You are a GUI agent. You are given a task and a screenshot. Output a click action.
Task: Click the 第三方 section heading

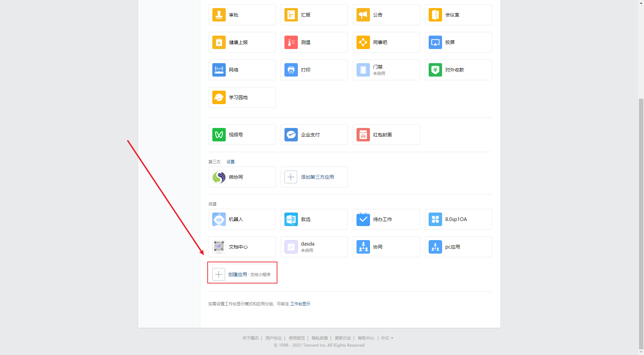point(214,162)
